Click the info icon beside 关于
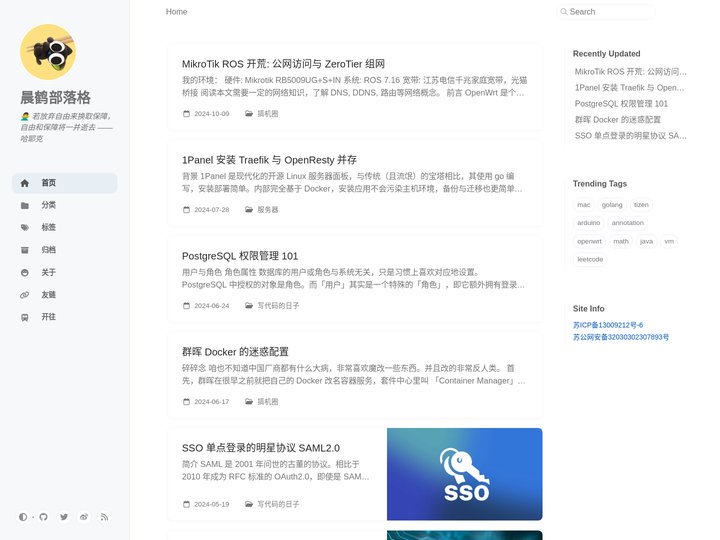 tap(25, 273)
